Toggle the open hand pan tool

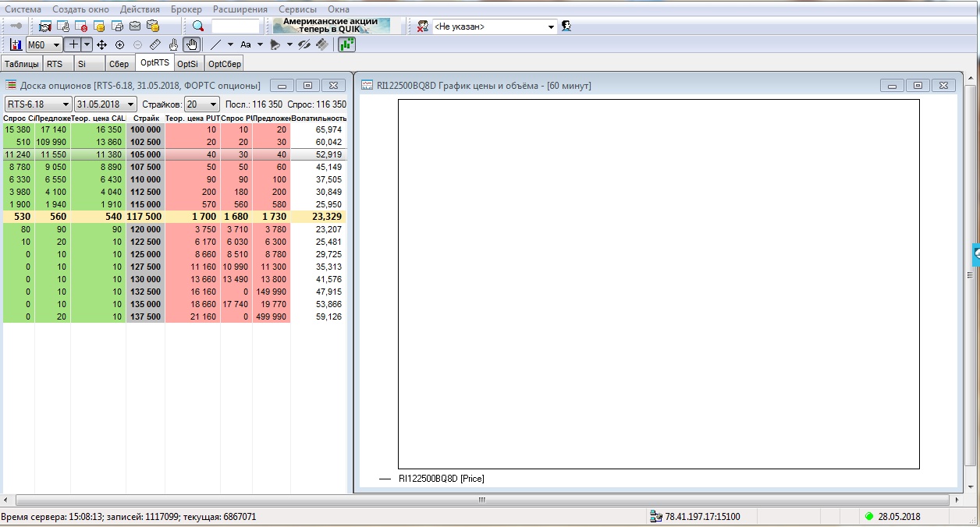click(192, 45)
